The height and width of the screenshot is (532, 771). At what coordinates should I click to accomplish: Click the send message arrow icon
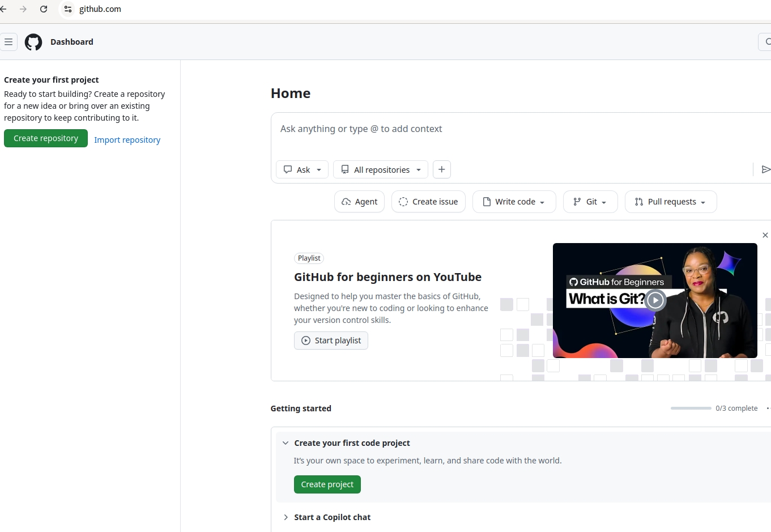click(766, 169)
